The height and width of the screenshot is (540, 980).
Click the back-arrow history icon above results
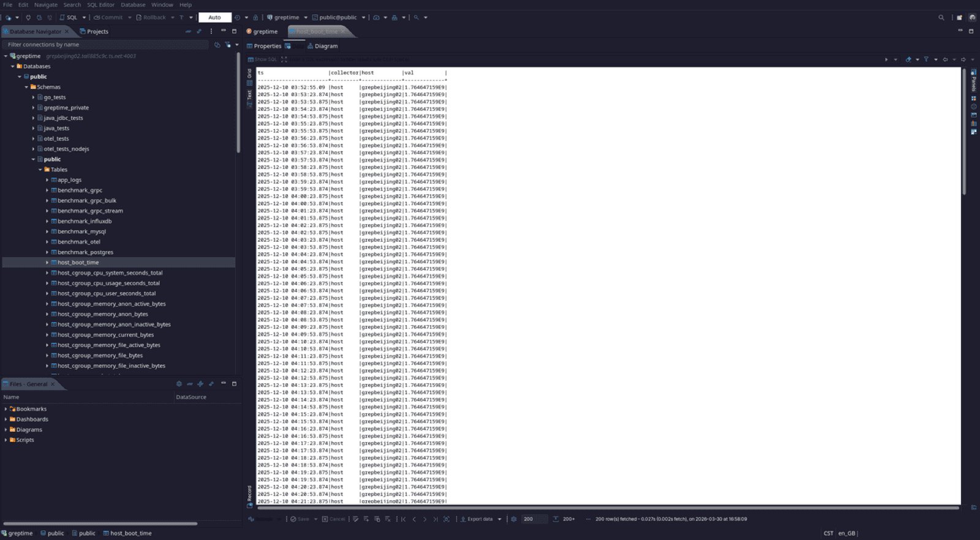tap(945, 59)
